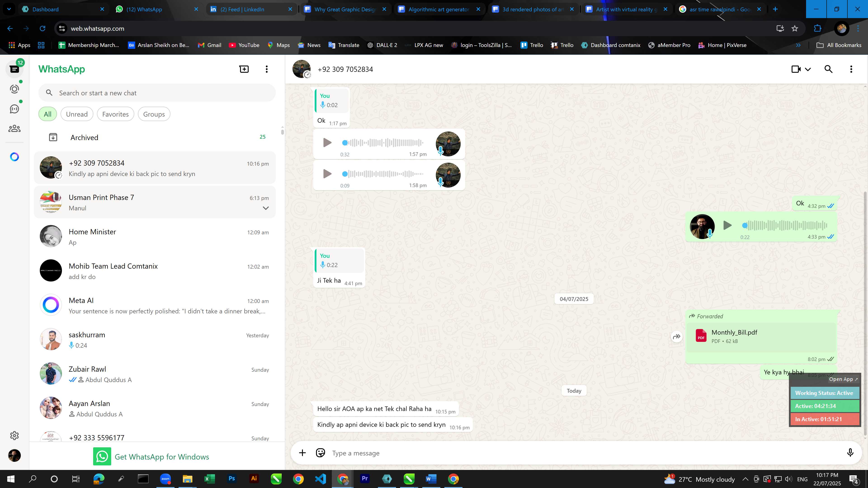Image resolution: width=868 pixels, height=488 pixels.
Task: Open the tab search dropdown arrow
Action: [9, 9]
